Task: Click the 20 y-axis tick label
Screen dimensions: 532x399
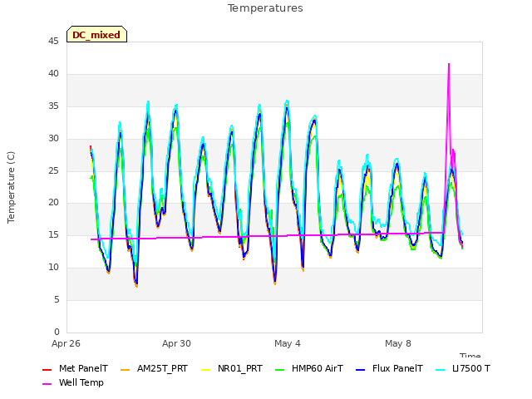Action: (53, 203)
